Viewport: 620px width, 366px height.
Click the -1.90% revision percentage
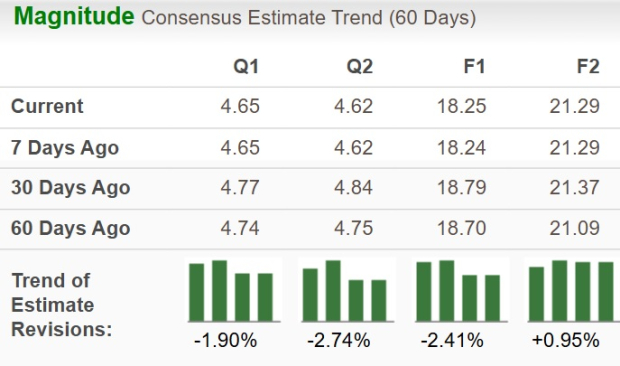(x=225, y=340)
